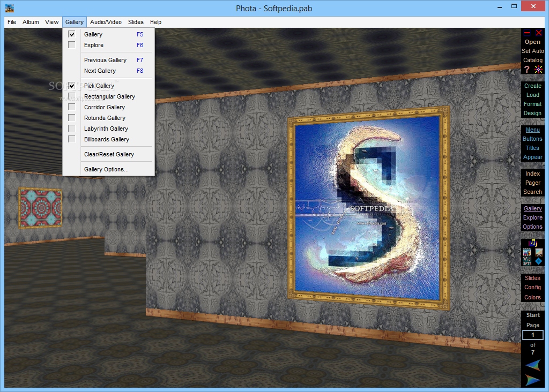Click Options in the side panel
Screen dimensions: 549x392
pos(532,227)
